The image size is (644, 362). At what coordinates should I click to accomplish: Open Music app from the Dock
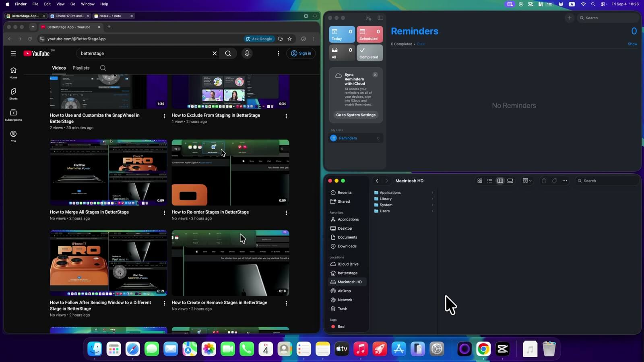click(361, 349)
